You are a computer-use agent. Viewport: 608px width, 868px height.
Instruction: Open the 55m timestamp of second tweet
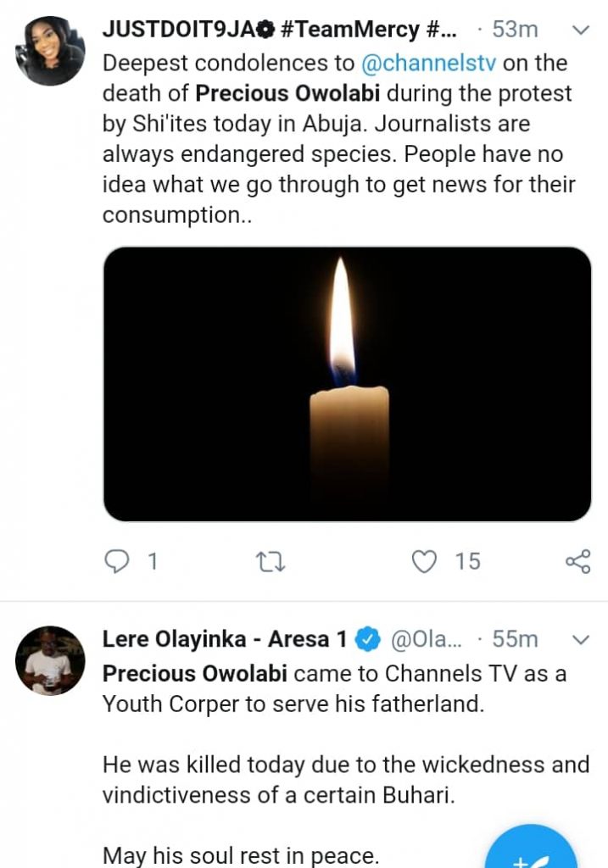514,640
